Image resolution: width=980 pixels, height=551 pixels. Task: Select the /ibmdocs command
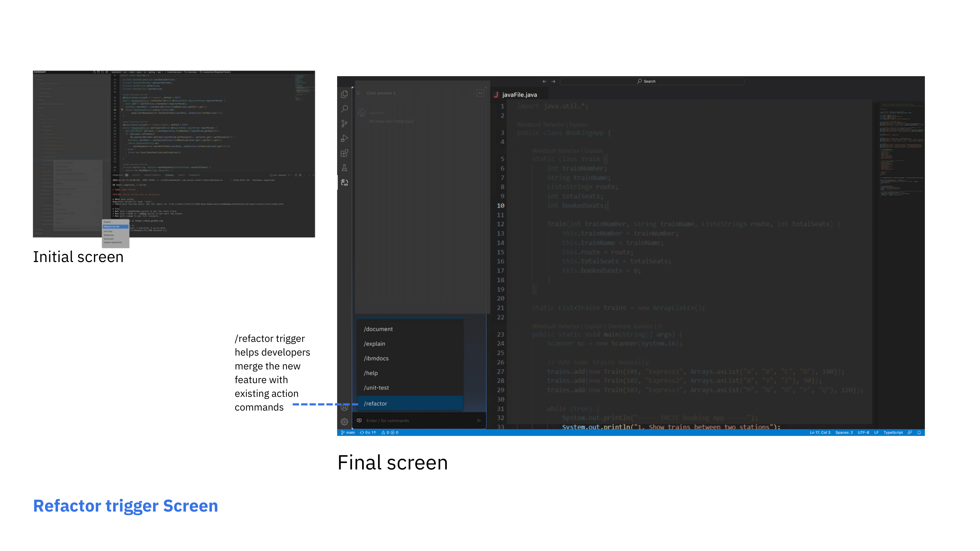(410, 358)
